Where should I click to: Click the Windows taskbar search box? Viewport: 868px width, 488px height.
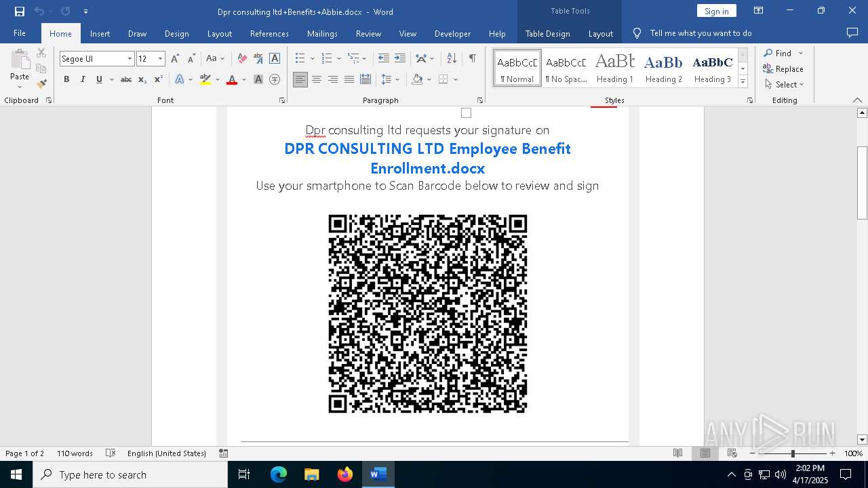(x=130, y=474)
